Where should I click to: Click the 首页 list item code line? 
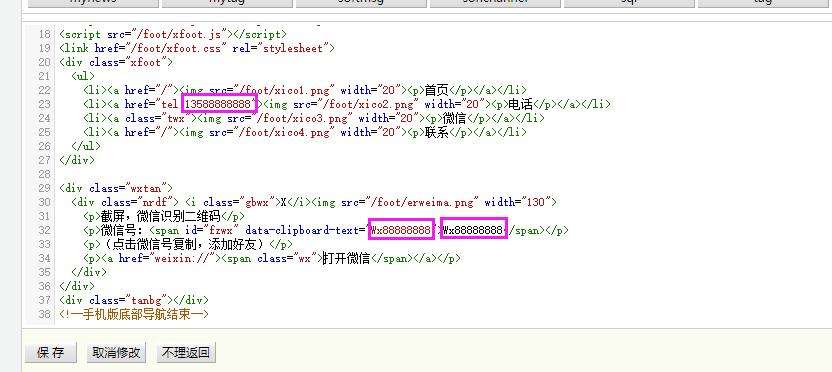(x=305, y=90)
